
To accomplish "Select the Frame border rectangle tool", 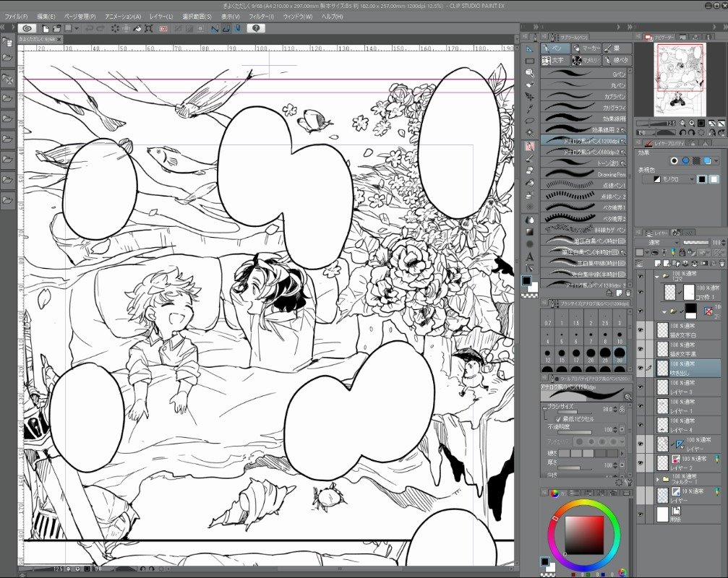I will (530, 61).
